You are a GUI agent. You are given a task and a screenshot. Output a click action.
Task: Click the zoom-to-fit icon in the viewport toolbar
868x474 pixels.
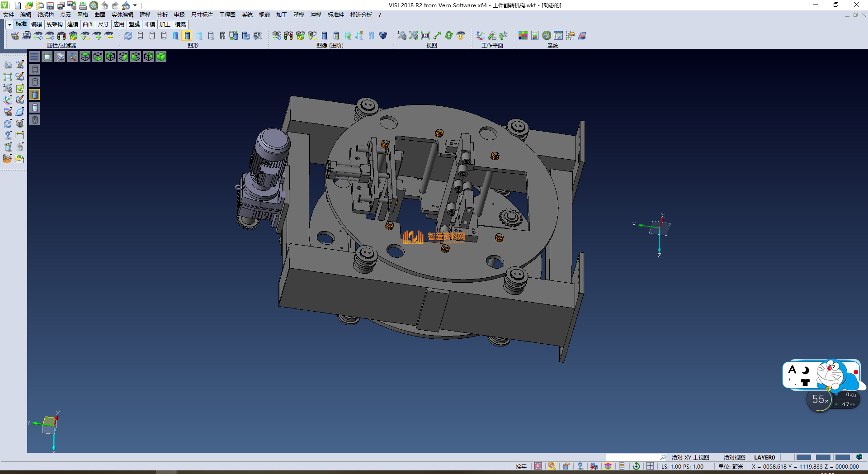click(x=47, y=57)
